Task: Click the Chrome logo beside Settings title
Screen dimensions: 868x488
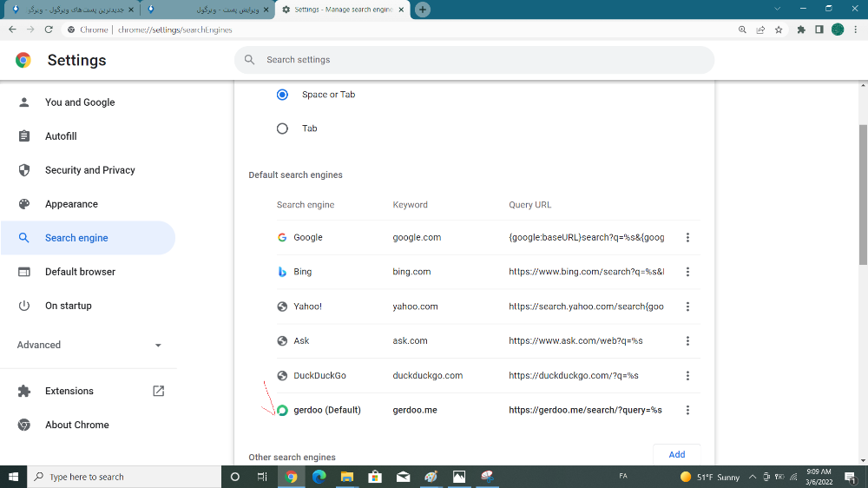Action: tap(23, 60)
